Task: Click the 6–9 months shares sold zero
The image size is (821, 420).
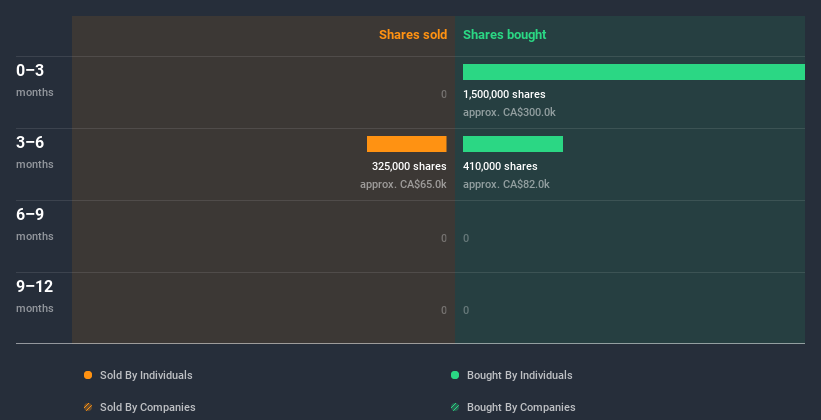Action: [x=444, y=238]
